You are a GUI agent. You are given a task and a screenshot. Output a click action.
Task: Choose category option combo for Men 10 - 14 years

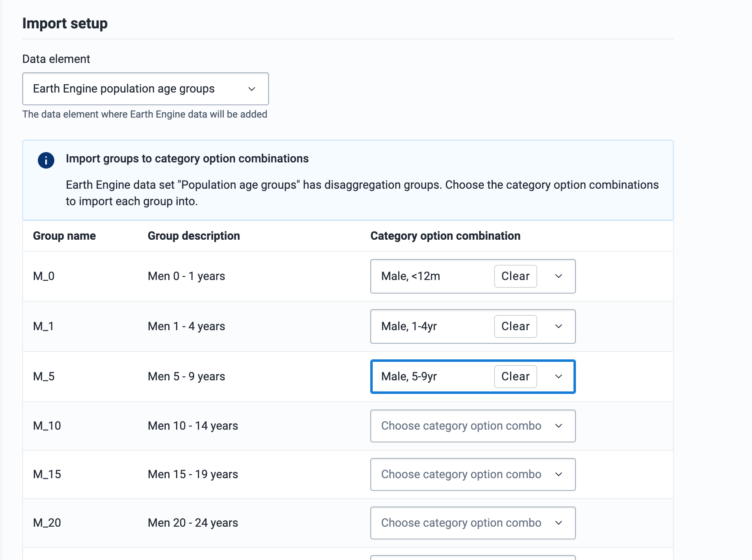point(461,426)
